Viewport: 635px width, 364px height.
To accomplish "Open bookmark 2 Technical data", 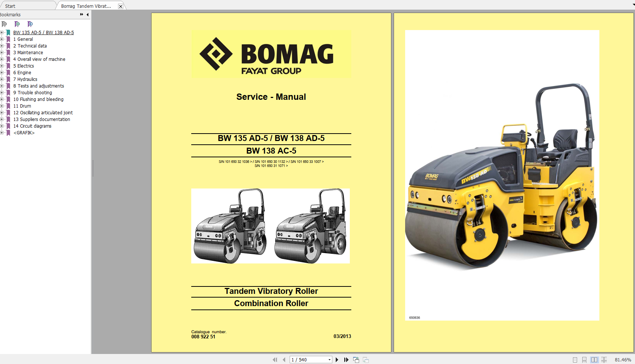I will [x=30, y=46].
